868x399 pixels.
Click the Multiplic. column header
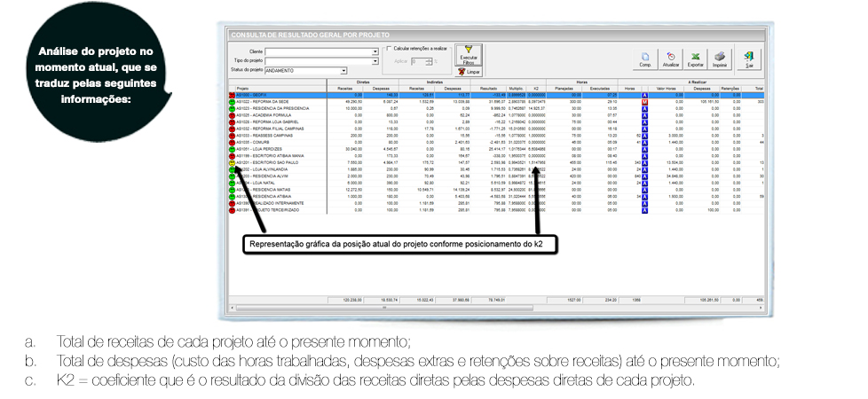pyautogui.click(x=516, y=89)
